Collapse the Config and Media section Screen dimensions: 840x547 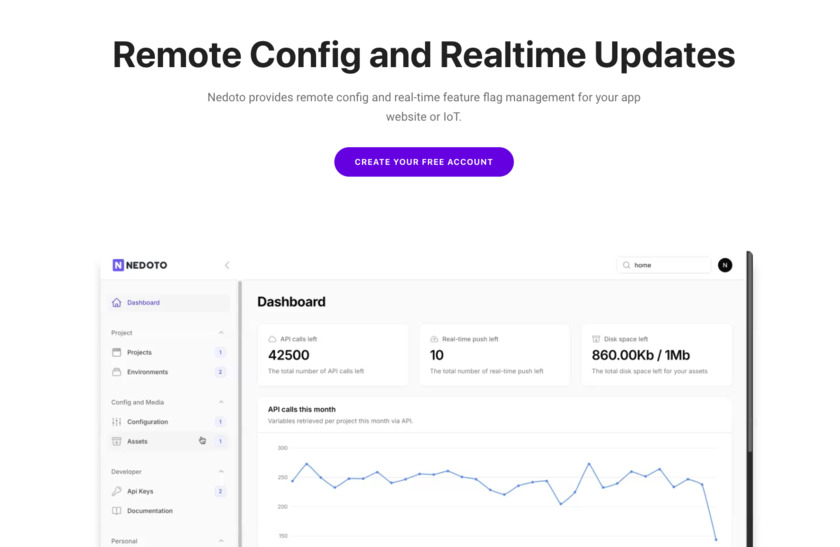[x=221, y=402]
